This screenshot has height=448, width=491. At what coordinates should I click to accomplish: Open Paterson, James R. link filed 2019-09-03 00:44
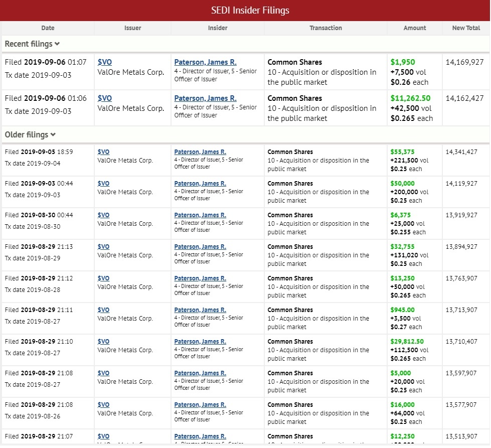(200, 184)
